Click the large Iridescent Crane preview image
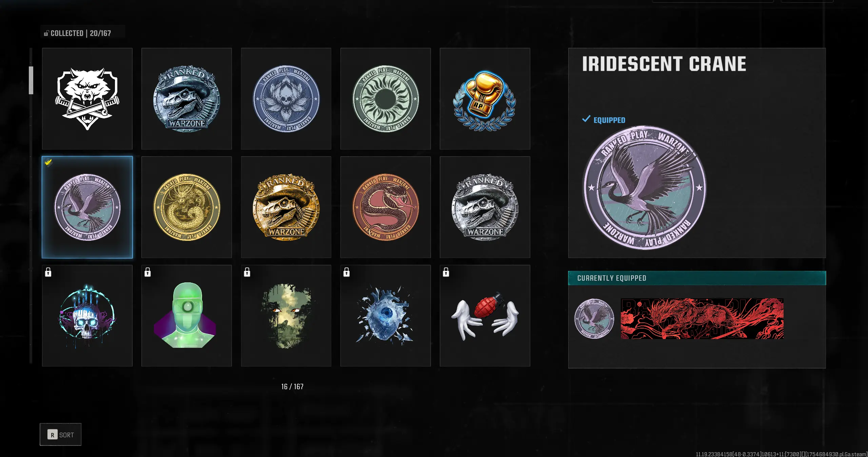The image size is (868, 457). point(645,188)
